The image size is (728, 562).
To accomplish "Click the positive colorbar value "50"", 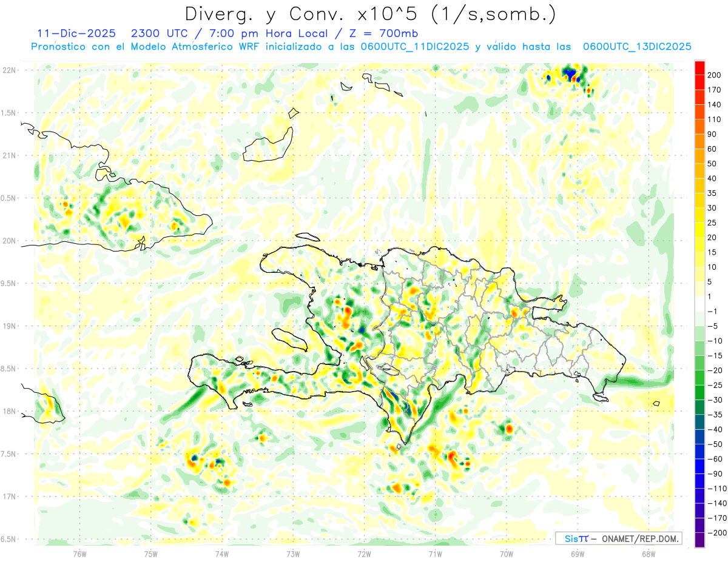I will point(712,164).
